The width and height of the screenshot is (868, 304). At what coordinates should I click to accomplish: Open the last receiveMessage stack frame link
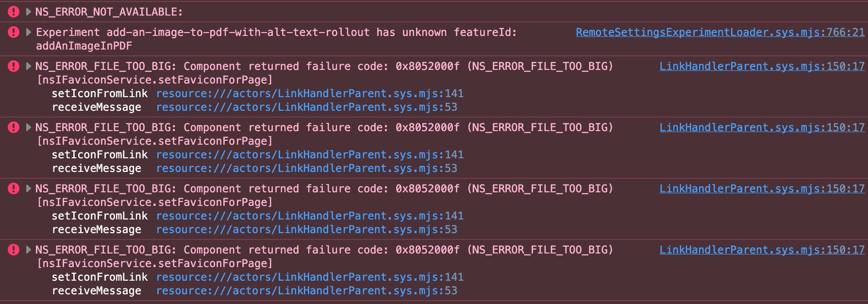[306, 291]
